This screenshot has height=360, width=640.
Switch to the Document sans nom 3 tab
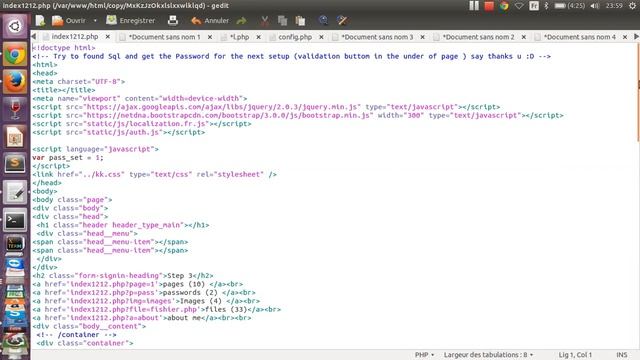[x=377, y=37]
